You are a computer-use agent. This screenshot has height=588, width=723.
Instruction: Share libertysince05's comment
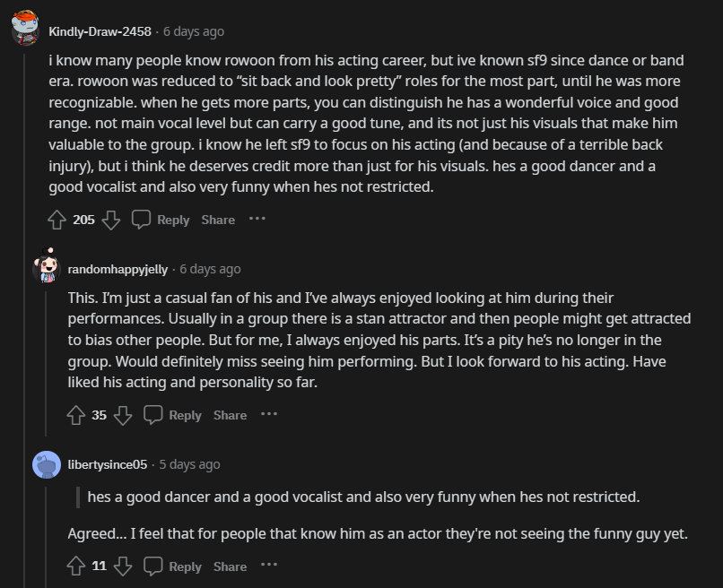tap(230, 566)
